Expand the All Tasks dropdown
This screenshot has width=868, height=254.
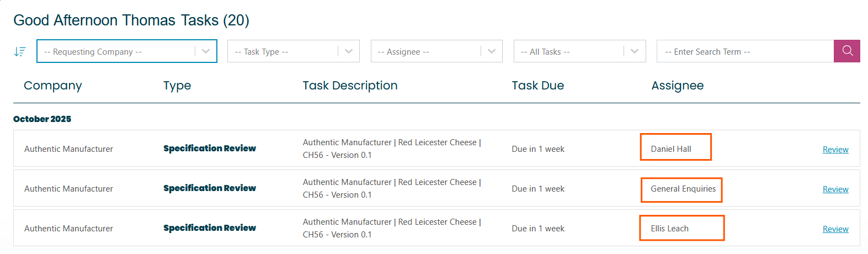[x=579, y=51]
